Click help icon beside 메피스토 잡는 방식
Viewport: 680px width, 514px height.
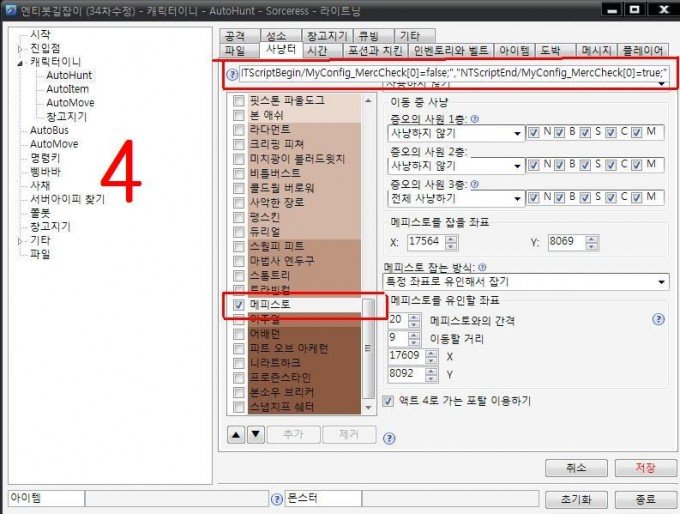pyautogui.click(x=482, y=267)
